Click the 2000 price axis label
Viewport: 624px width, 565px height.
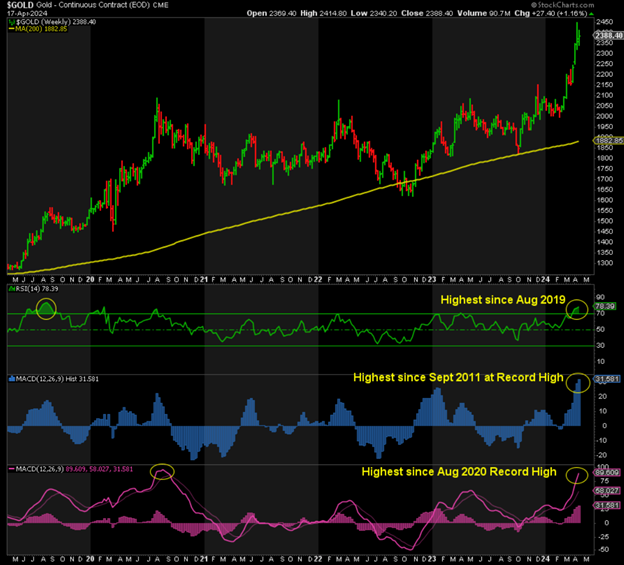(604, 116)
